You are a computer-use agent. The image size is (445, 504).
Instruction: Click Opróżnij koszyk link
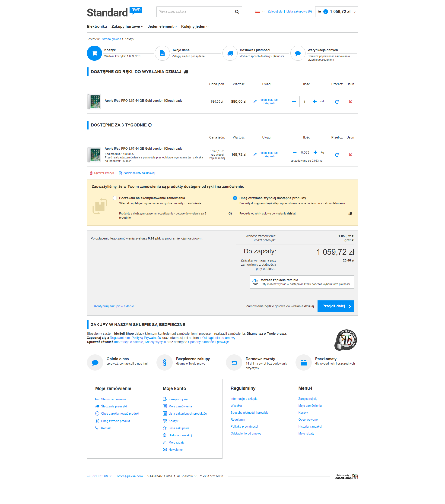tap(102, 173)
